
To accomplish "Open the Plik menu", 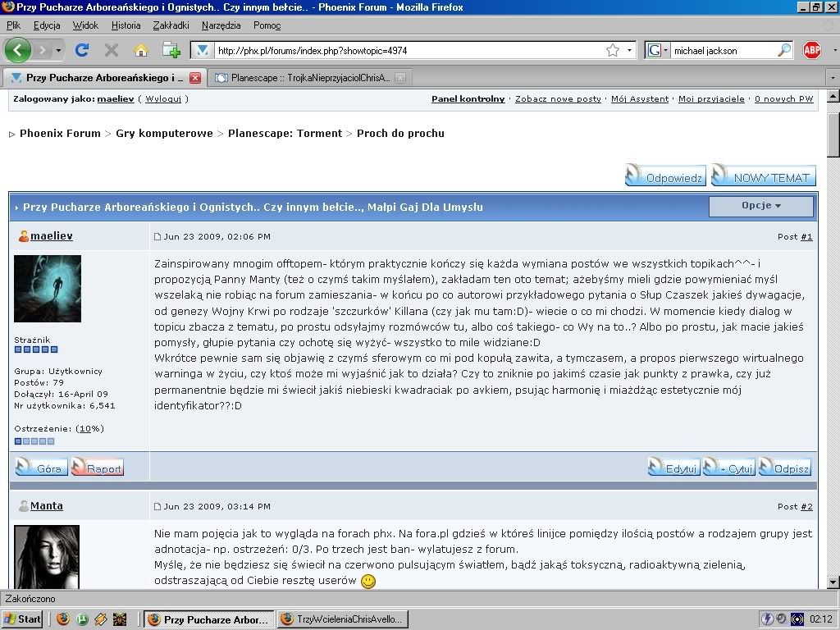I will [x=13, y=25].
